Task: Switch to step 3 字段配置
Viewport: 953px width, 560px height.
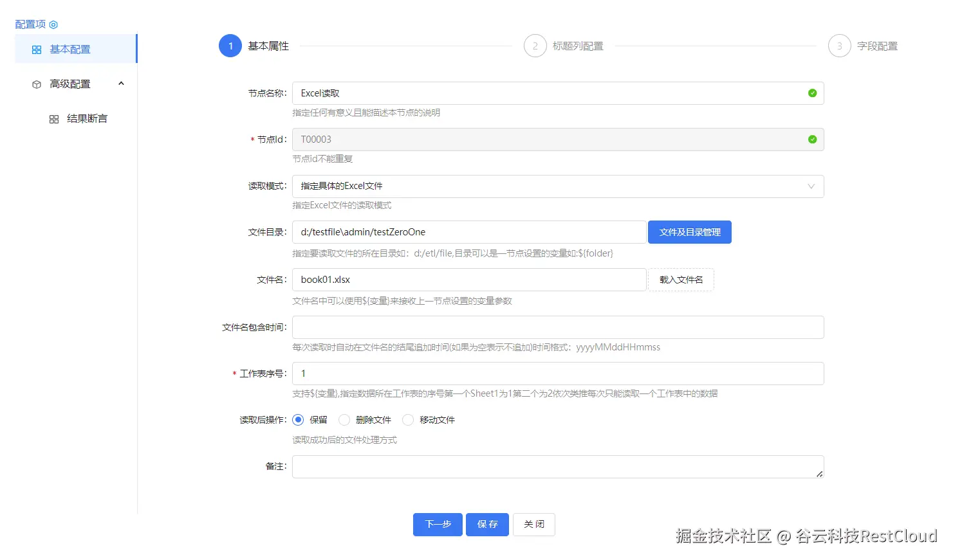Action: (839, 46)
